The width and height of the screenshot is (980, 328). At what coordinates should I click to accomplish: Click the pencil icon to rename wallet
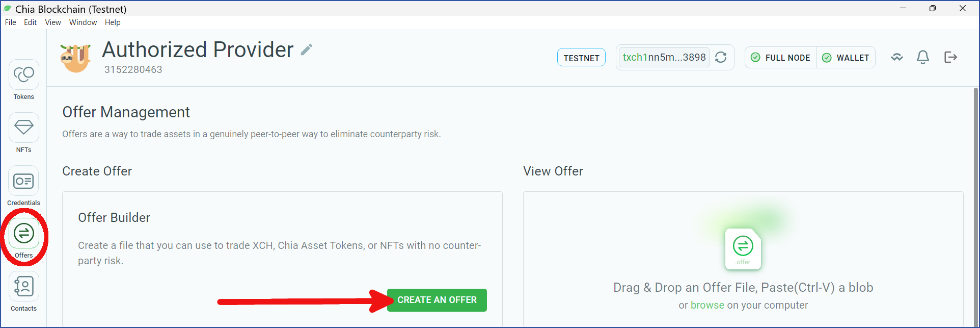[306, 50]
